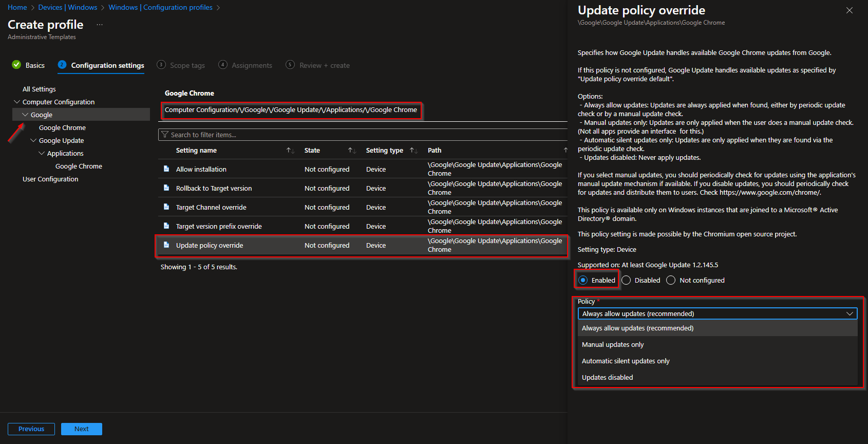
Task: Open the Rollback to Target version setting
Action: pyautogui.click(x=214, y=188)
